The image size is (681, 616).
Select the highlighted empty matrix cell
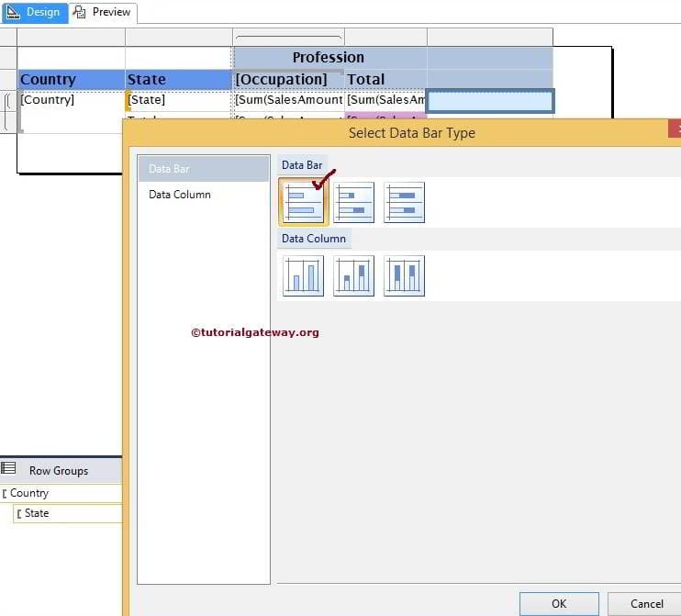[x=490, y=101]
